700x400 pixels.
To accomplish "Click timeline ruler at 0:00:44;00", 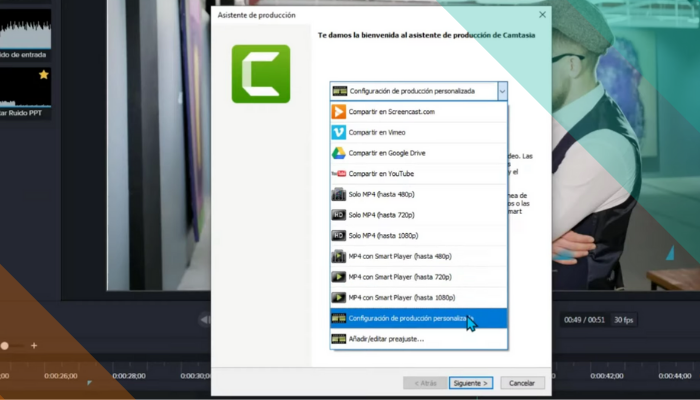I will pyautogui.click(x=675, y=376).
